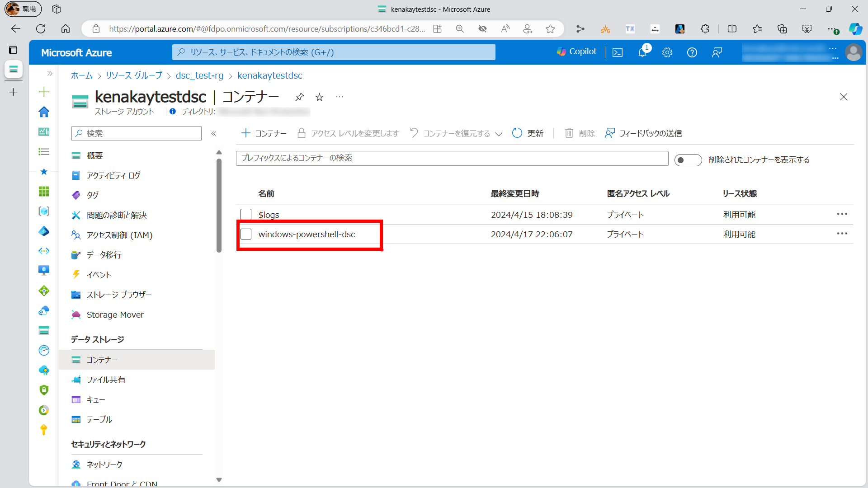Image resolution: width=868 pixels, height=488 pixels.
Task: Toggle show deleted containers switch
Action: [x=688, y=160]
